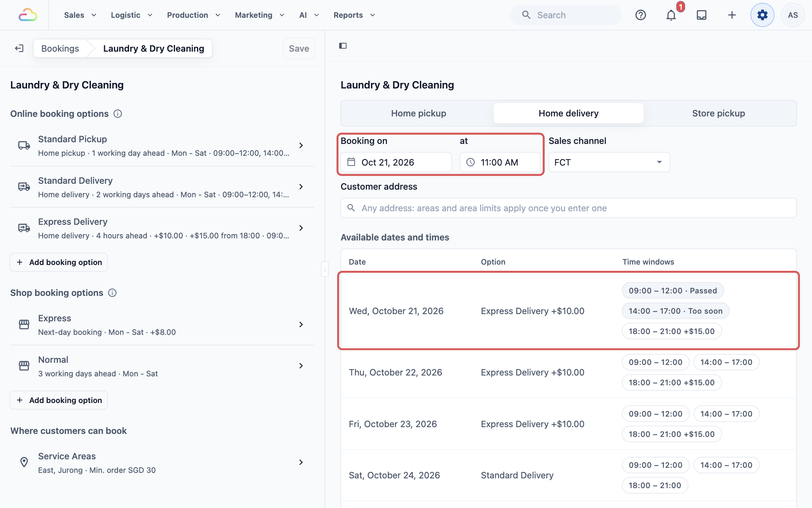Open the help question mark icon
812x508 pixels.
tap(641, 15)
